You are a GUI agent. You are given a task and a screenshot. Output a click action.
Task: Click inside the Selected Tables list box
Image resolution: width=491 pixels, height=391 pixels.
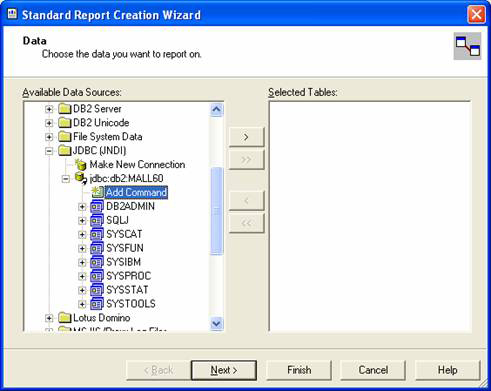370,217
